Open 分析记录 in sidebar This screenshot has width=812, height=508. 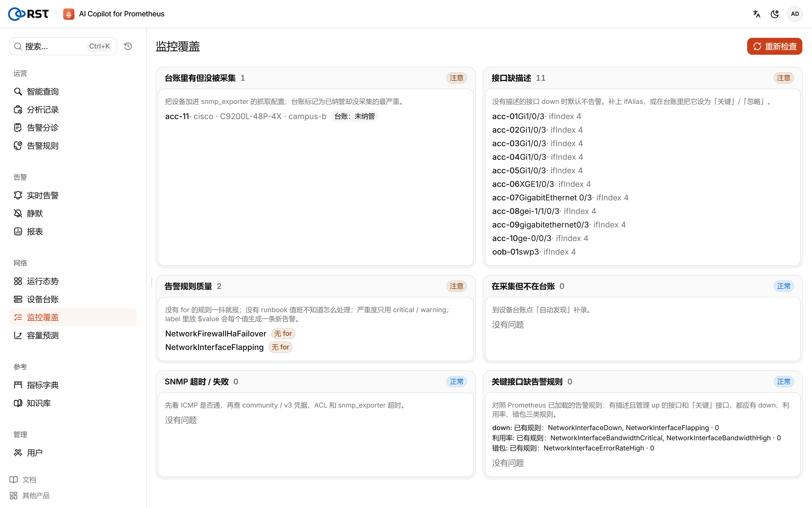[x=73, y=110]
